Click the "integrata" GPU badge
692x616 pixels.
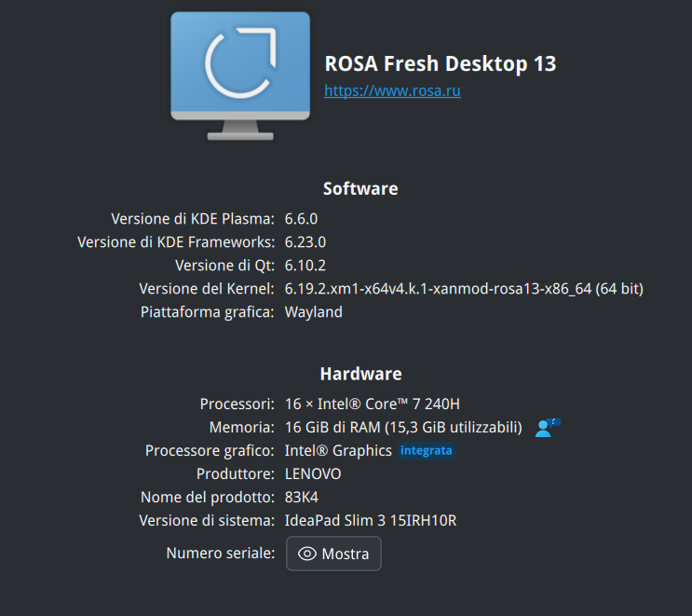[427, 450]
